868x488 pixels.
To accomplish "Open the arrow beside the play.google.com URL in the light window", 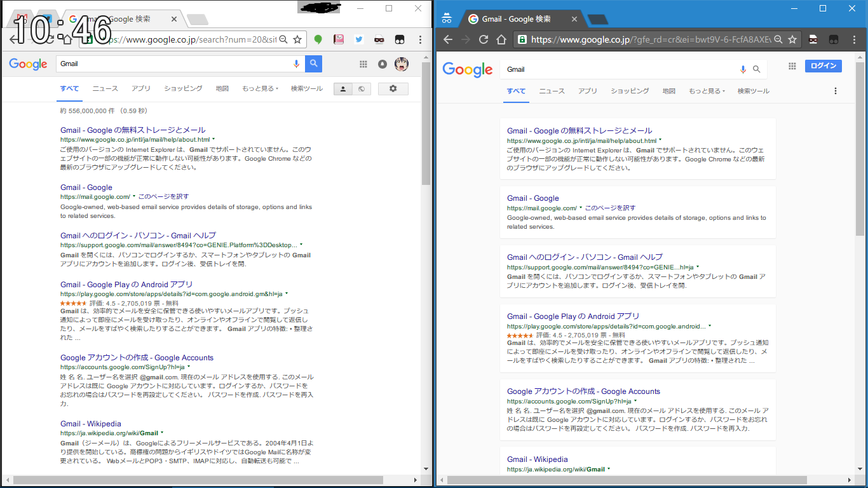I will click(287, 294).
